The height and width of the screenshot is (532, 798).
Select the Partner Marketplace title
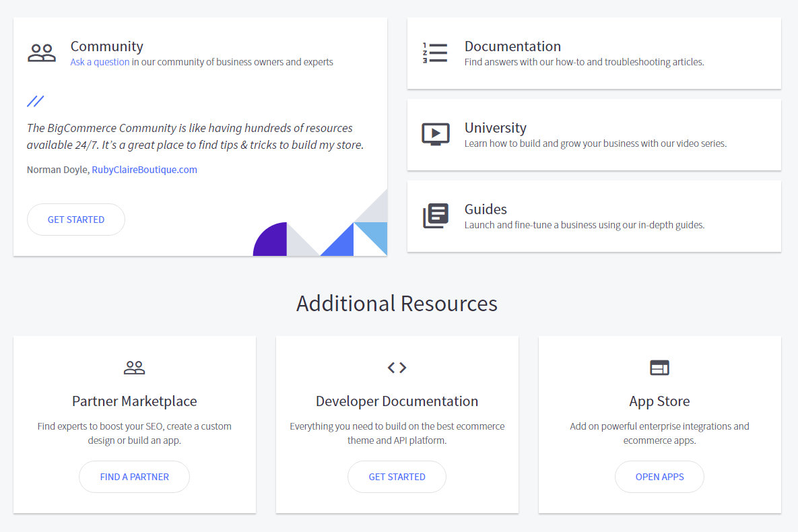pyautogui.click(x=135, y=401)
